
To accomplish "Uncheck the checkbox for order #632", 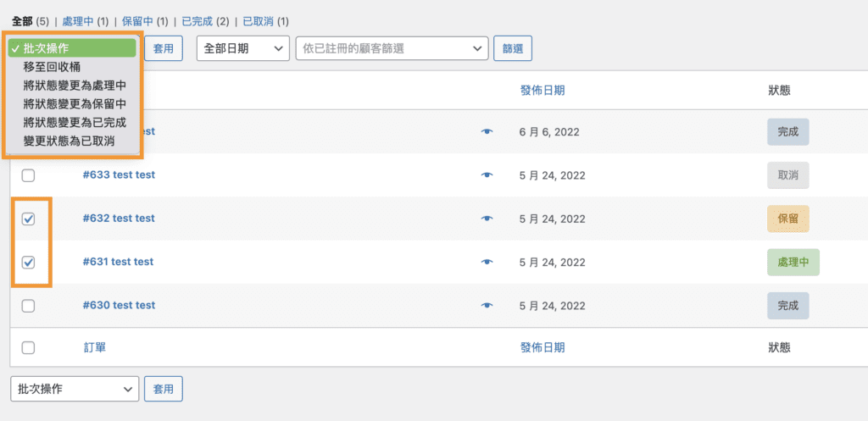I will pos(28,219).
